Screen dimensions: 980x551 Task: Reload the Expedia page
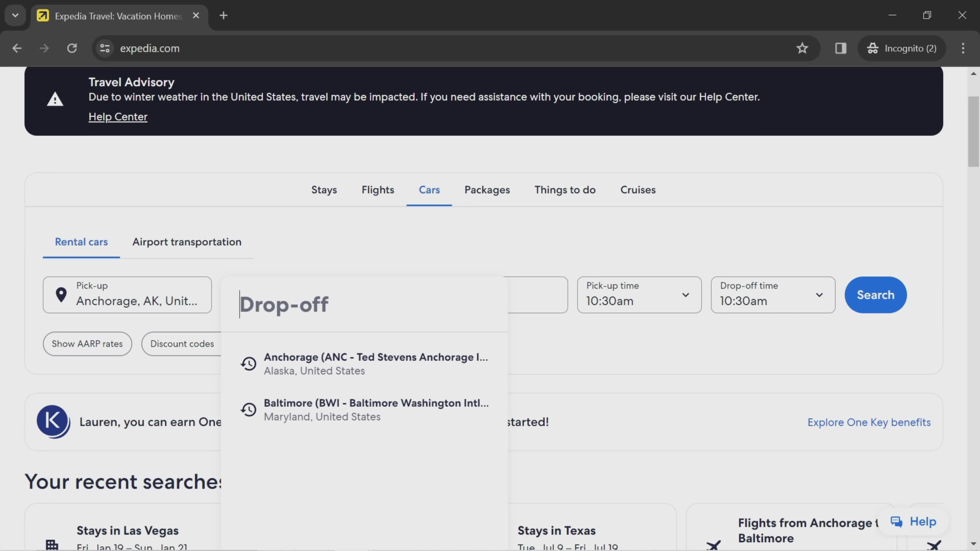(72, 48)
